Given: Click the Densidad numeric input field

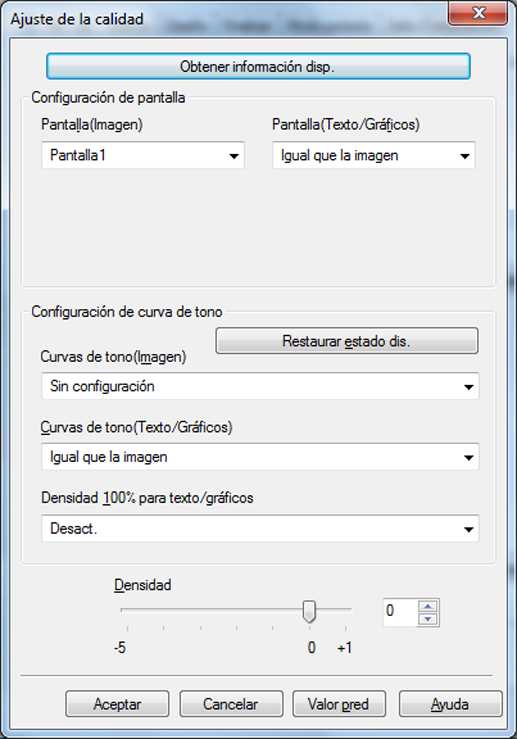Looking at the screenshot, I should (401, 612).
